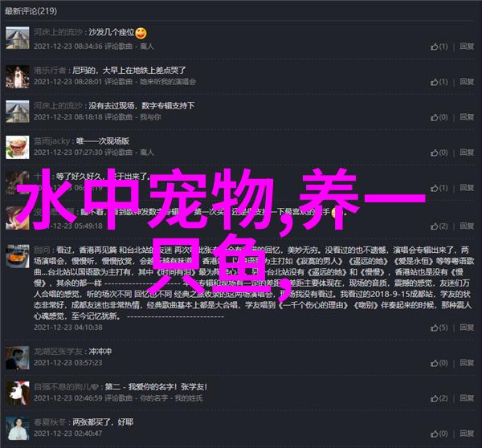Image resolution: width=482 pixels, height=448 pixels.
Task: Reply to the 冲冲冲 comment
Action: pos(467,363)
